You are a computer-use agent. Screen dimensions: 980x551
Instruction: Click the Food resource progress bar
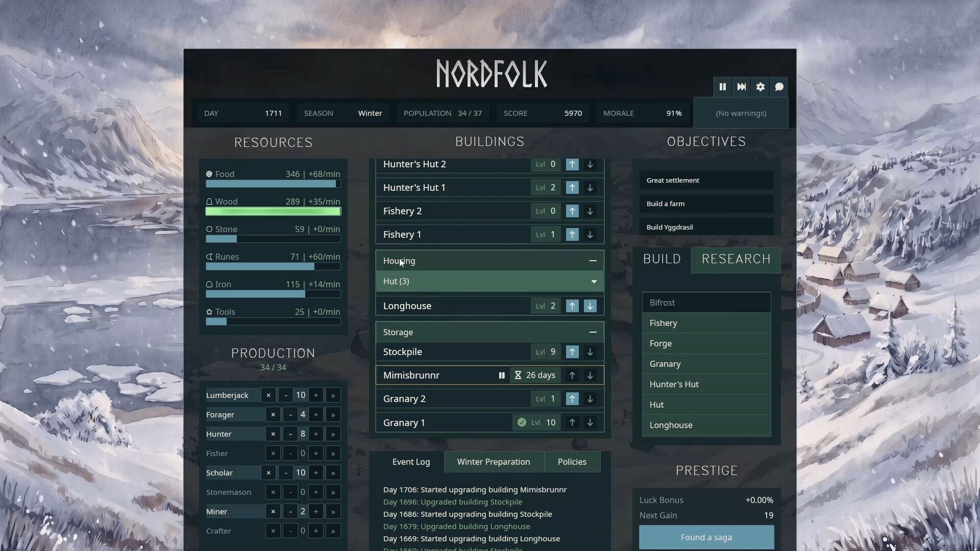click(x=273, y=184)
